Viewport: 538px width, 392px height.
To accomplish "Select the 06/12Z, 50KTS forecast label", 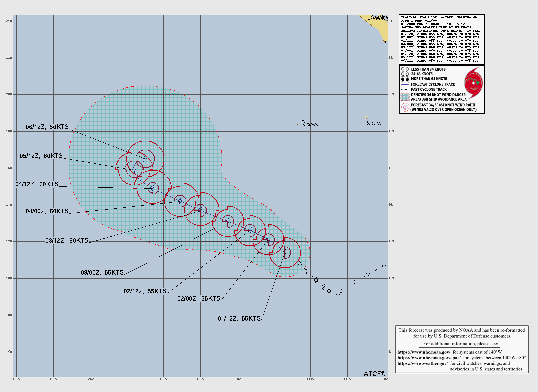I will 47,127.
